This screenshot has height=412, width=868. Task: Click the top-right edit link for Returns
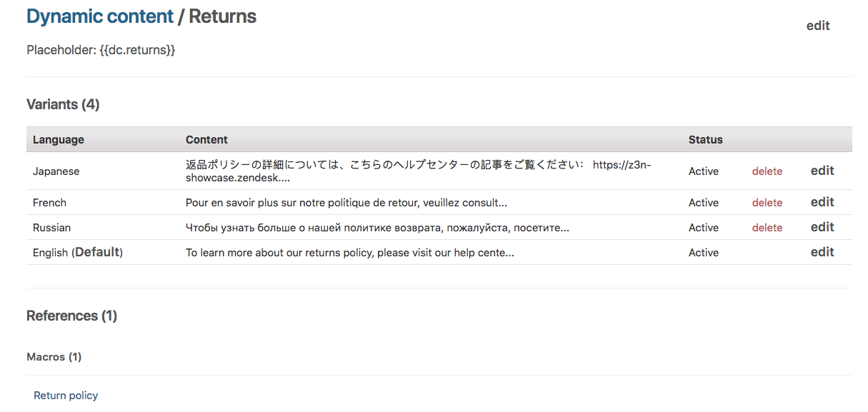(x=818, y=26)
